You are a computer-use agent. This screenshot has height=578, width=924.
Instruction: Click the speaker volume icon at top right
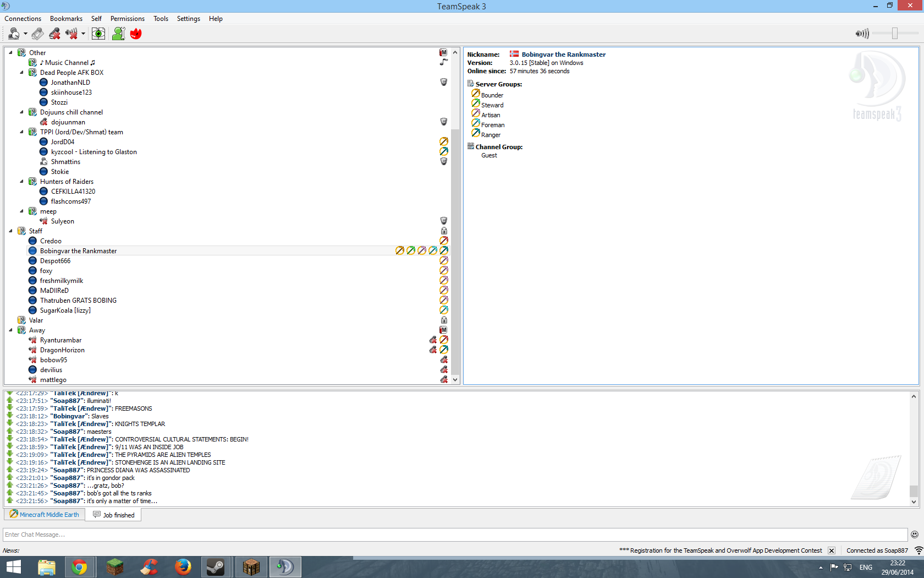pos(862,34)
